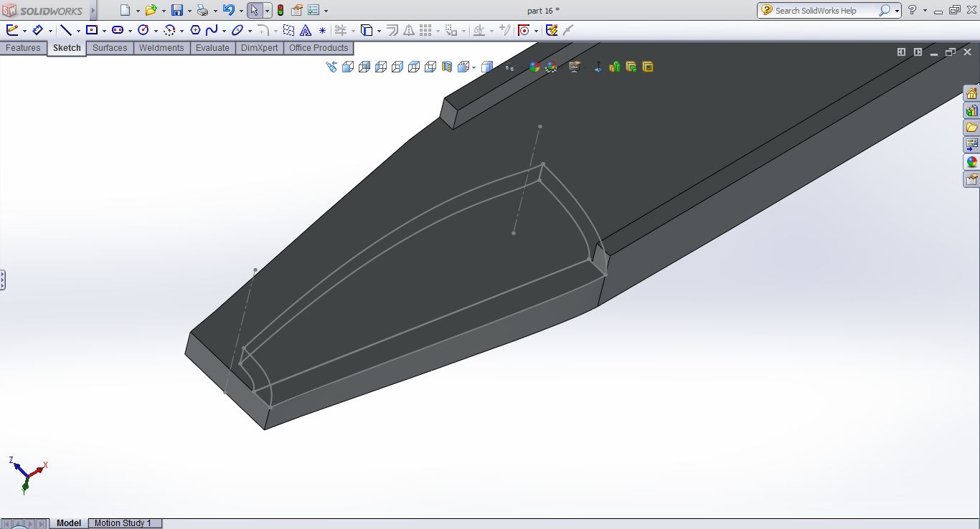Switch to the Features tab
980x529 pixels.
click(x=23, y=48)
